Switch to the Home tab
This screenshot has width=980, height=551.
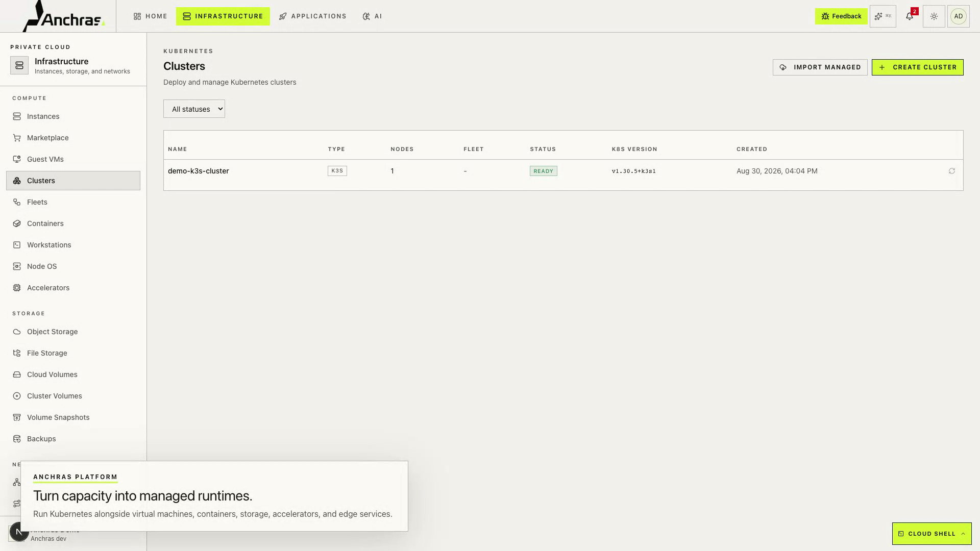click(151, 16)
